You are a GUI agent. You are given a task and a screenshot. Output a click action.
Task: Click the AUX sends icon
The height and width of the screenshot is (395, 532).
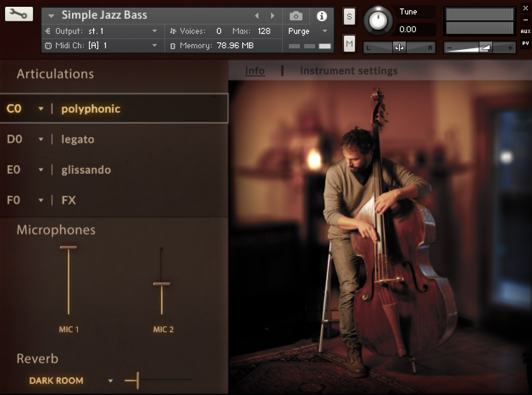(526, 31)
